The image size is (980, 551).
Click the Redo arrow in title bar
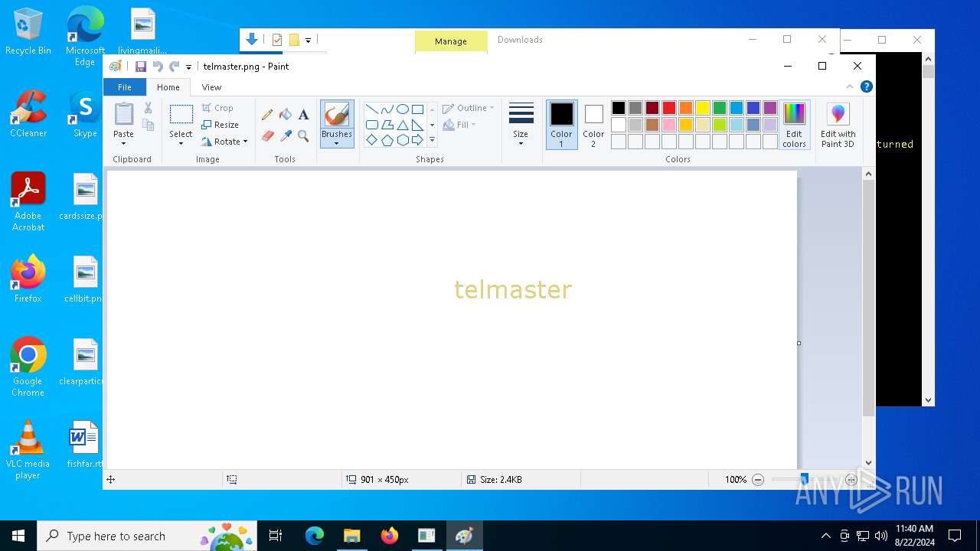click(175, 67)
